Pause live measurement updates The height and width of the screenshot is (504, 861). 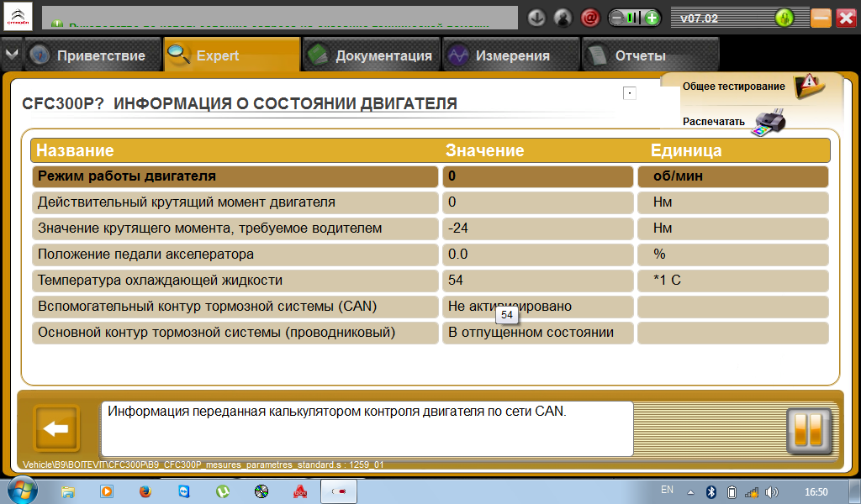coord(810,431)
